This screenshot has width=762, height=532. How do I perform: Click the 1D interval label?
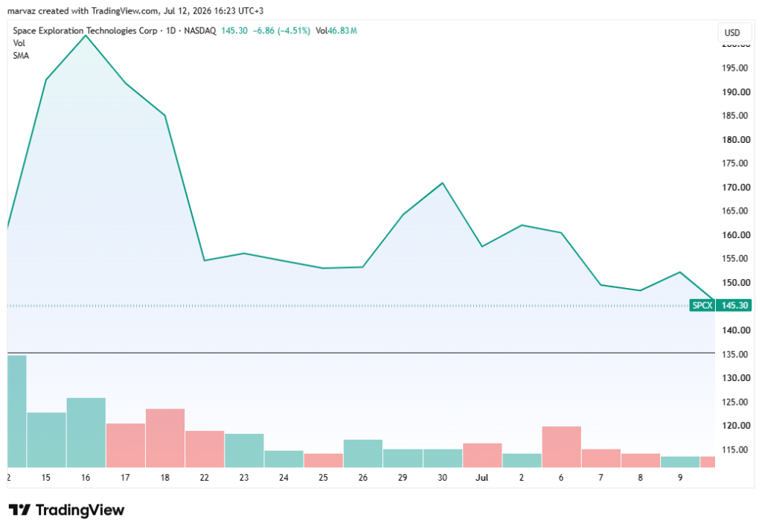[x=170, y=31]
